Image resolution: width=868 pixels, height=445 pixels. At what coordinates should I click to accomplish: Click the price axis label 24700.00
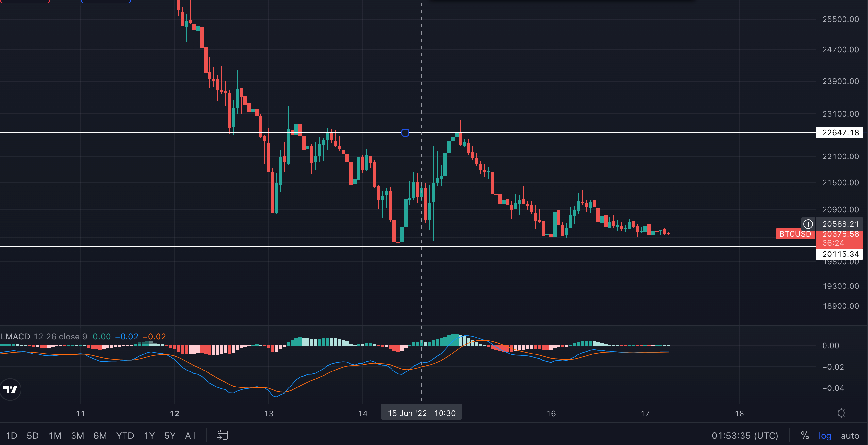tap(840, 50)
